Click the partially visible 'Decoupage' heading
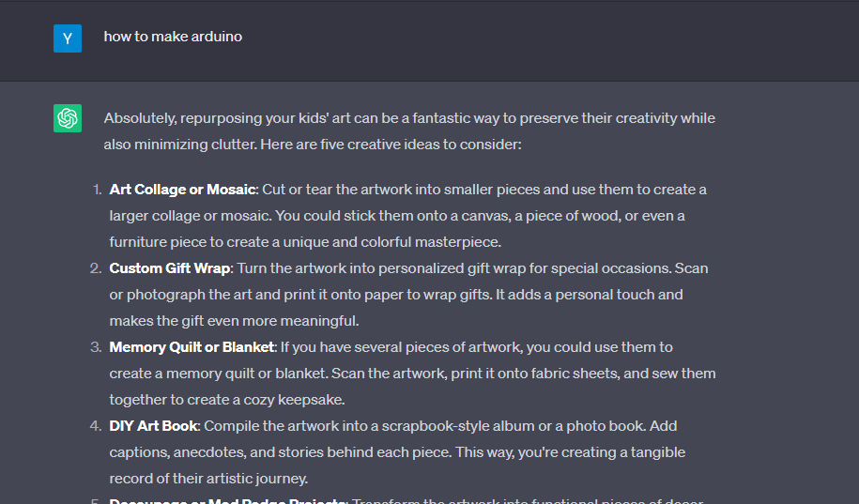 pos(225,500)
